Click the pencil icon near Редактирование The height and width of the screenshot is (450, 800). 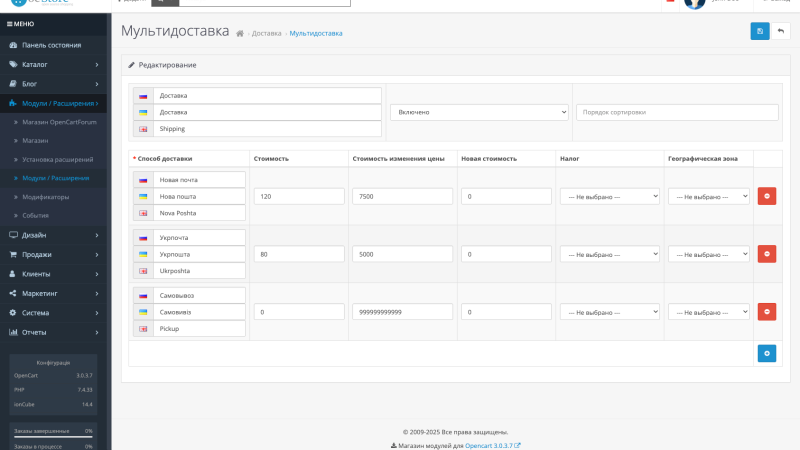(132, 65)
